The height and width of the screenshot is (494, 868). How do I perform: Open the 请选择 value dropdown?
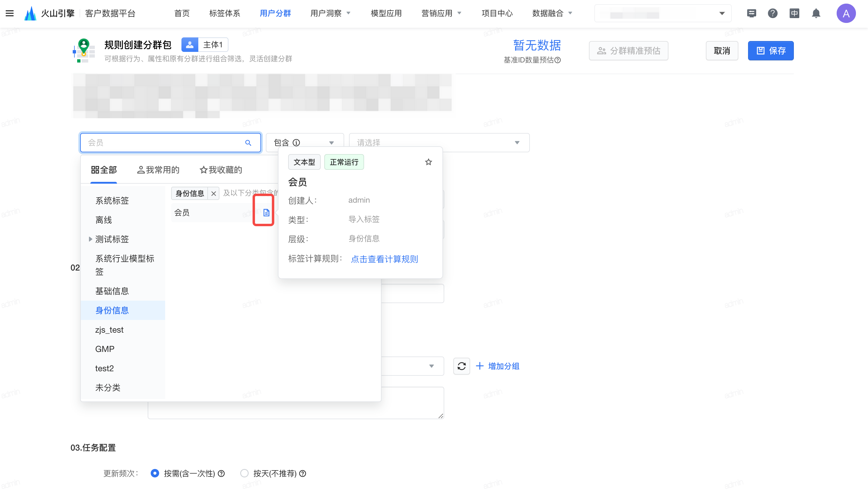tap(439, 142)
